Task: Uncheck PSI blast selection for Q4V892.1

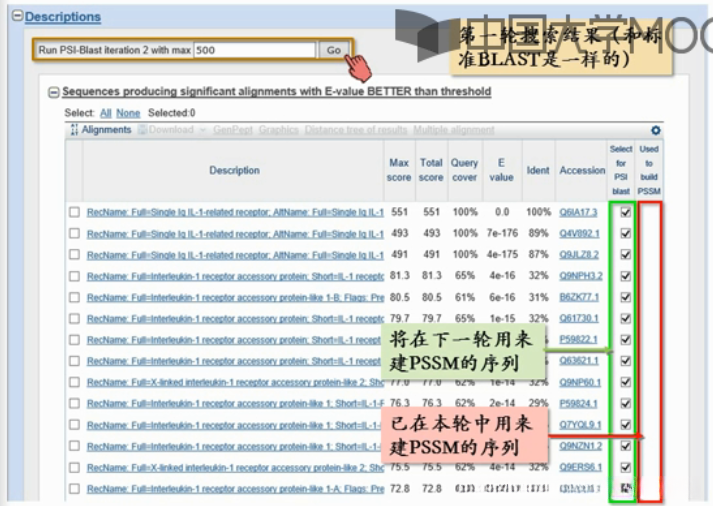Action: click(x=626, y=233)
